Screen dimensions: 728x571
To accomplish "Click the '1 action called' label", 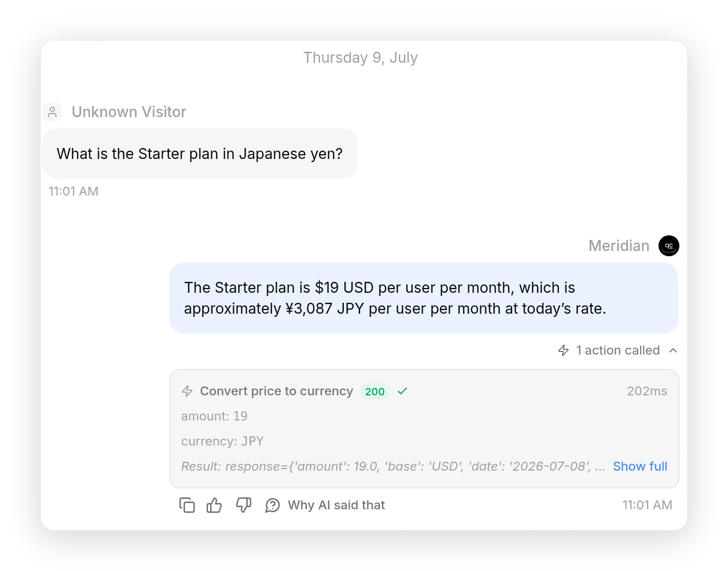I will point(618,350).
